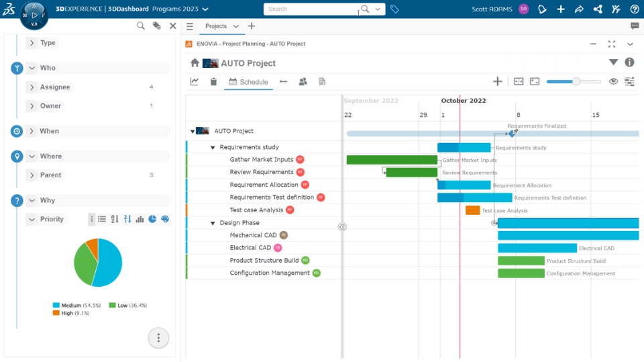Viewport: 644px width, 362px height.
Task: Open the hamburger menu near Projects tab
Action: click(x=190, y=26)
